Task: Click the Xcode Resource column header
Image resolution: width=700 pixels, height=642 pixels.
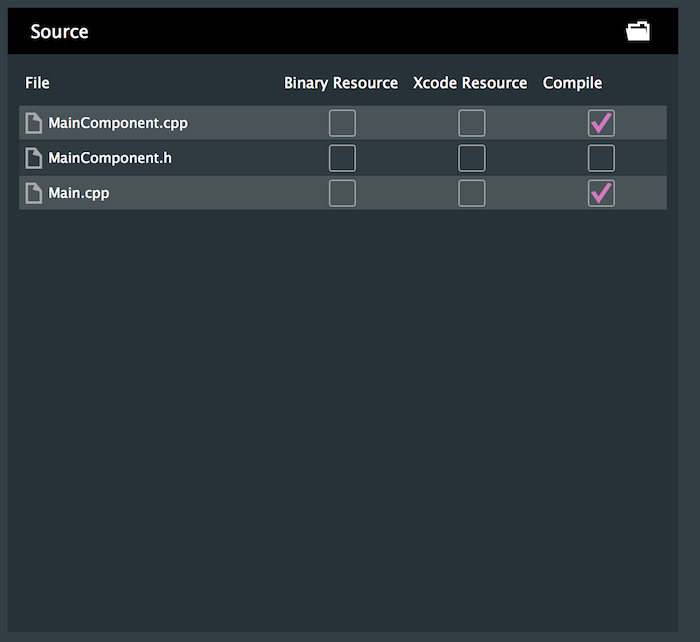Action: [470, 83]
